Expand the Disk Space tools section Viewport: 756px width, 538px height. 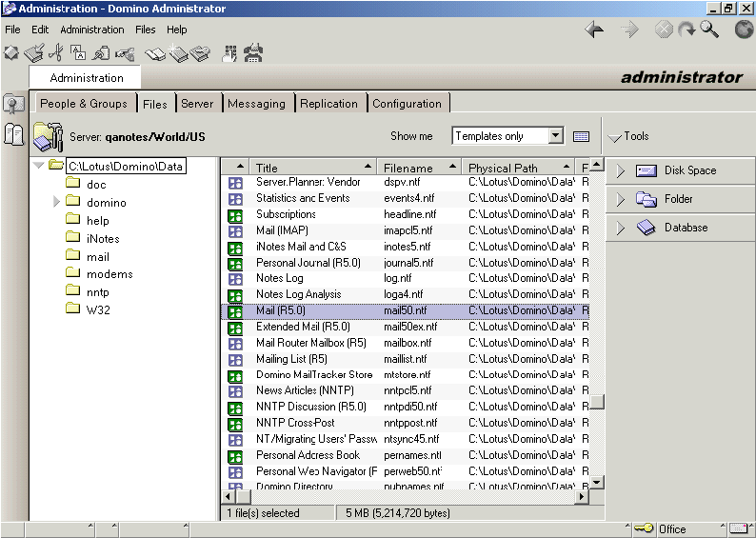pyautogui.click(x=620, y=171)
